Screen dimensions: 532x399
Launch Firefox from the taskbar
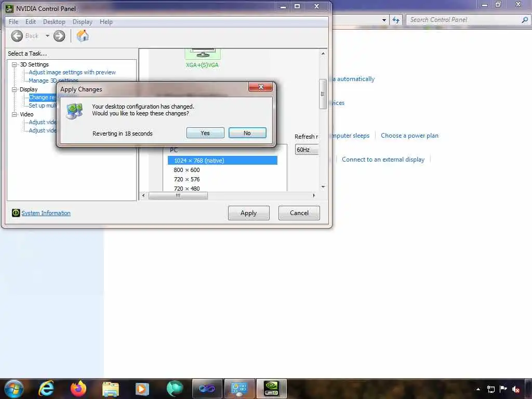pyautogui.click(x=78, y=389)
